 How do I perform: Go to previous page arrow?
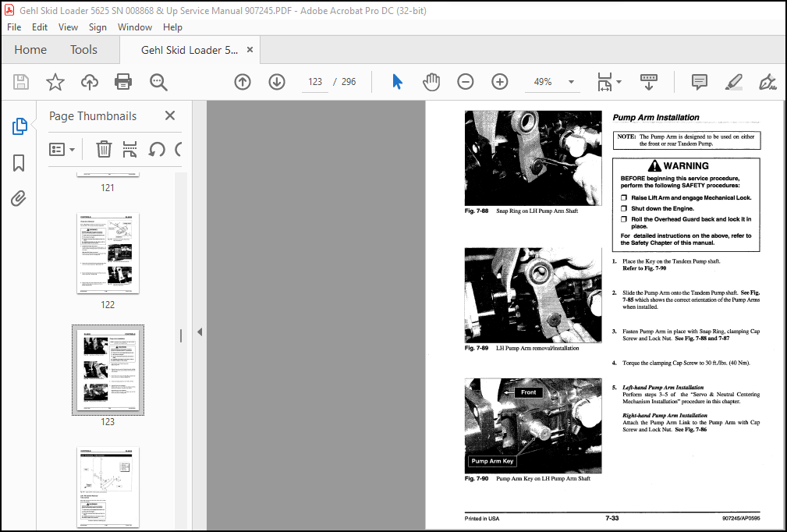(x=243, y=82)
